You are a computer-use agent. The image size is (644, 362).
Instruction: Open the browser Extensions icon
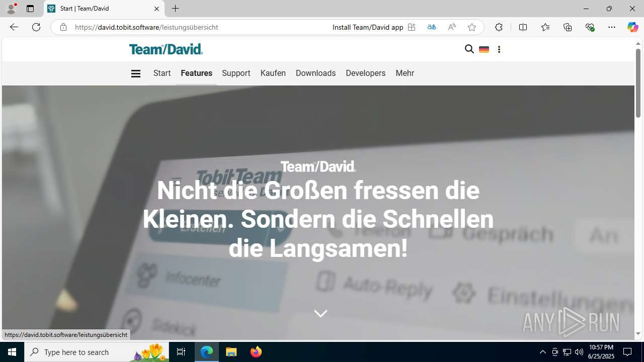tap(499, 27)
